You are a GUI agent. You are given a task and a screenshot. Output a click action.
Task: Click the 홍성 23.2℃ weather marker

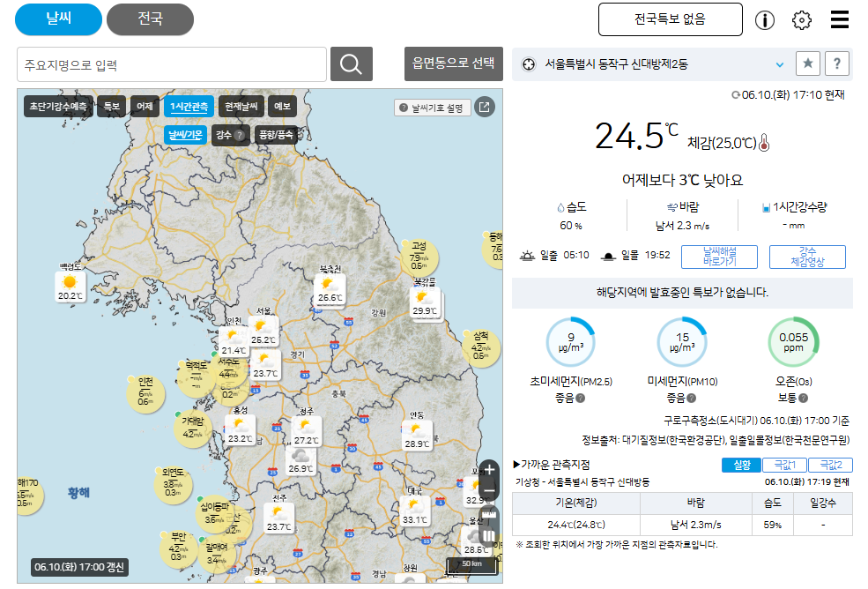(x=240, y=430)
